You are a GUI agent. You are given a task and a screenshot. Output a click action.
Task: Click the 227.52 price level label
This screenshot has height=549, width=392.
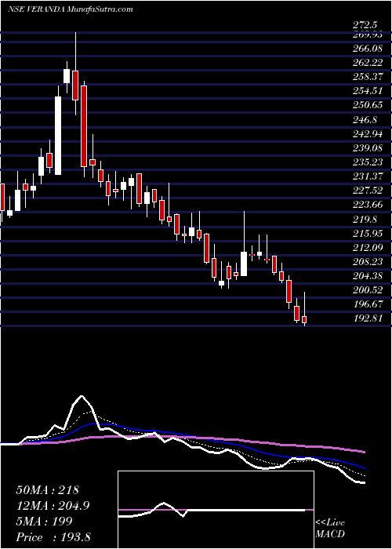click(368, 191)
